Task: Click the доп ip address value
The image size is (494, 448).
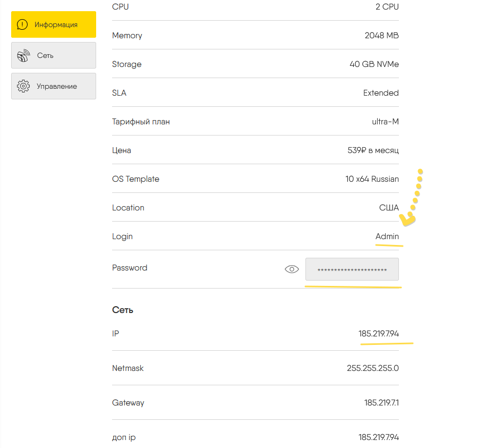Action: 378,437
